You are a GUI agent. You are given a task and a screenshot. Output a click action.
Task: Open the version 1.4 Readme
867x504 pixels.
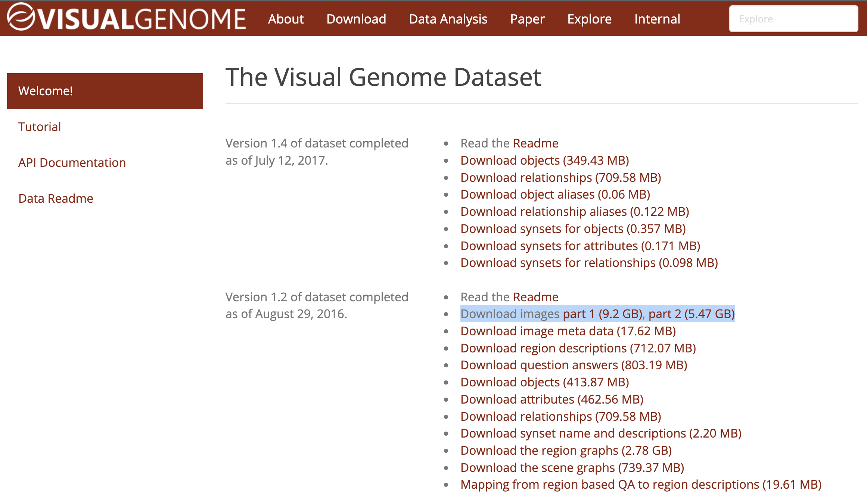[536, 143]
